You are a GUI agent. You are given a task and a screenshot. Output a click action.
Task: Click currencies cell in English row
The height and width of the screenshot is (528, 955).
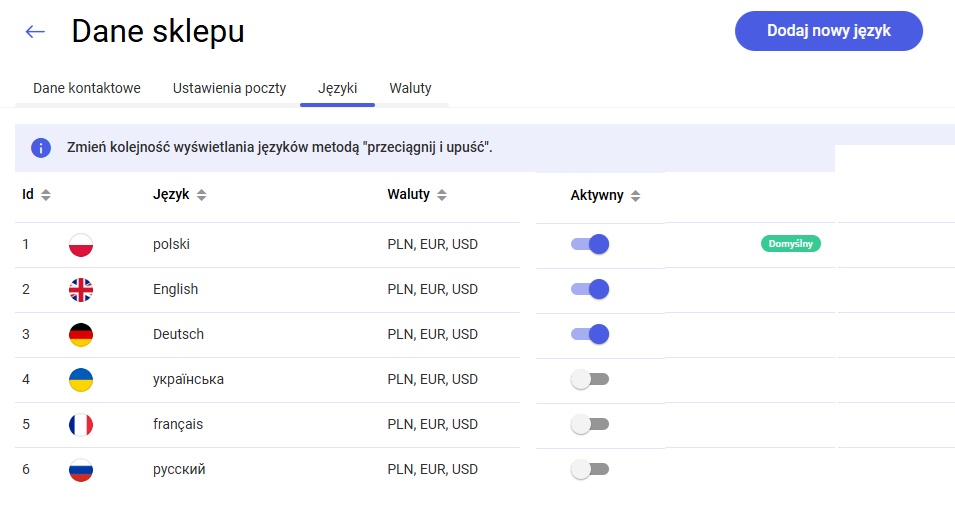432,289
